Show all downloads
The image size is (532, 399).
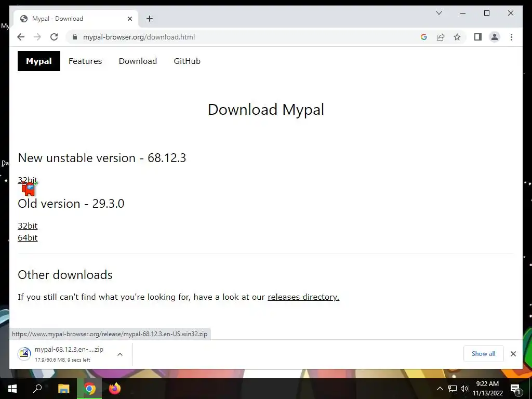coord(484,353)
